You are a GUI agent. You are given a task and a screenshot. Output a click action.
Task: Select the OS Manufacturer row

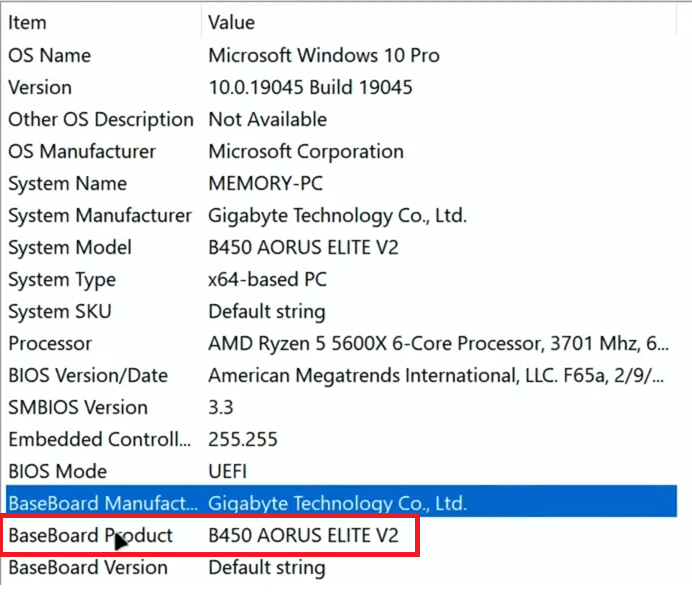click(x=82, y=151)
